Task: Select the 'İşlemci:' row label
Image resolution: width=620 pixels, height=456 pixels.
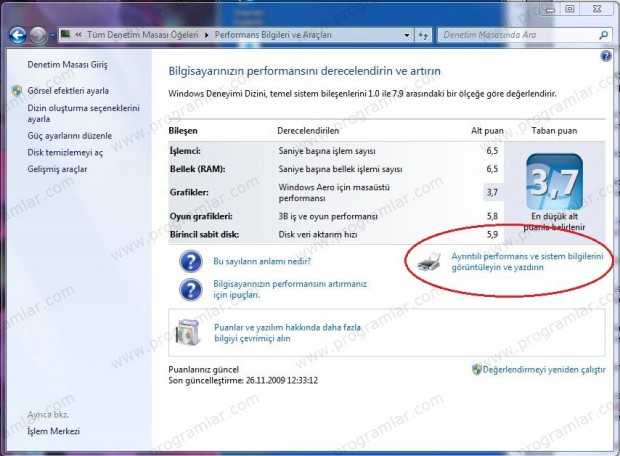Action: (185, 151)
